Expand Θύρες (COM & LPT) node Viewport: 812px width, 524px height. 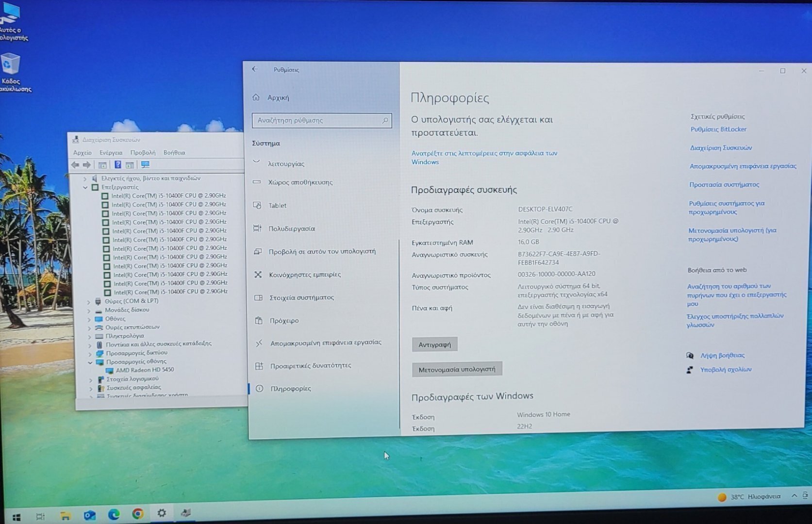point(88,302)
